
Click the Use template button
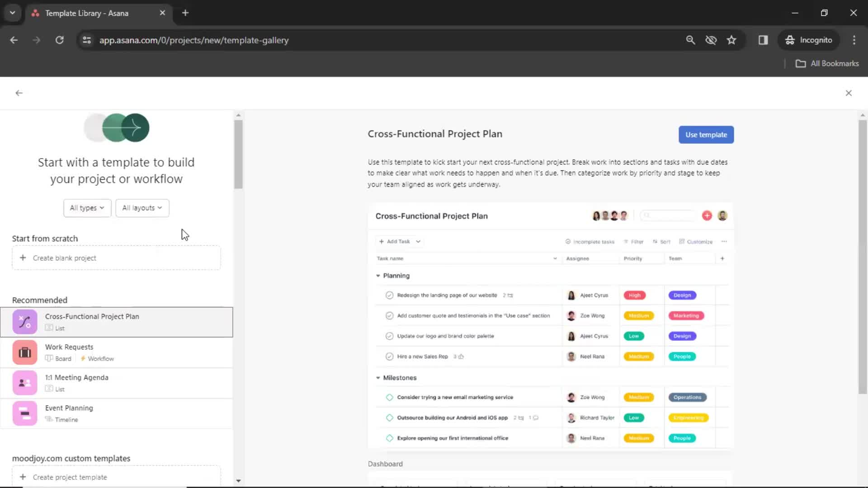coord(706,135)
